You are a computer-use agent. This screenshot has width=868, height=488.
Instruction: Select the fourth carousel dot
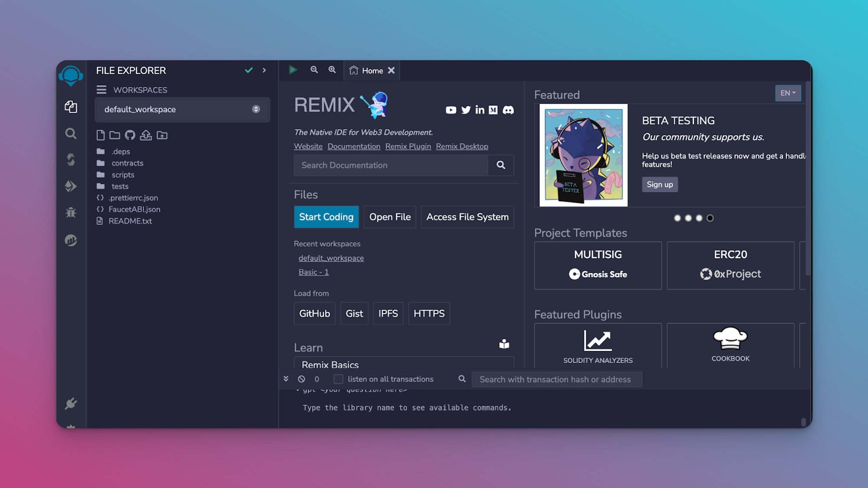710,218
